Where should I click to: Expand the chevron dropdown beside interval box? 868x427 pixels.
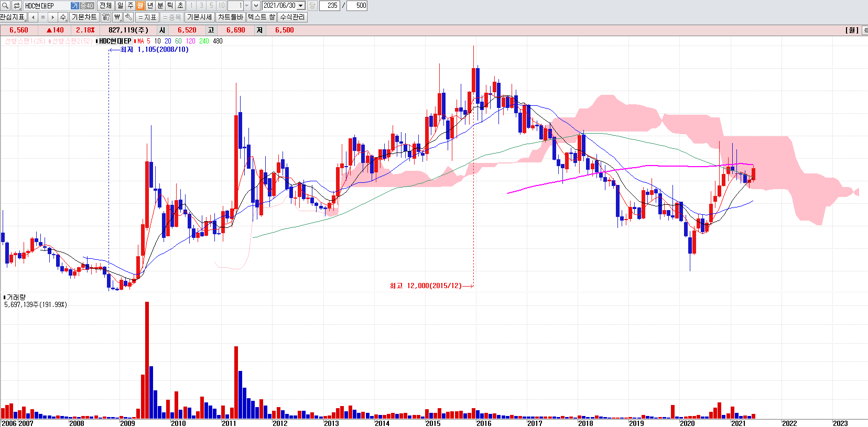click(x=256, y=6)
